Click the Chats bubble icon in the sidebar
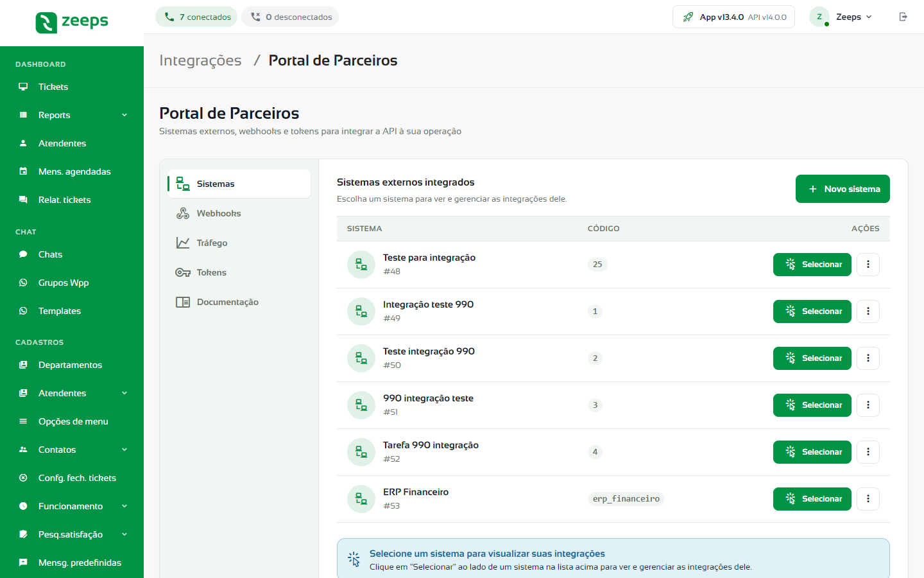This screenshot has width=924, height=578. tap(23, 254)
